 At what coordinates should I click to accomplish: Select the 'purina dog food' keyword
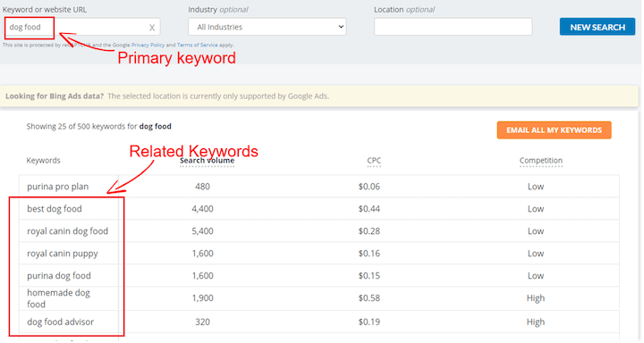coord(59,276)
